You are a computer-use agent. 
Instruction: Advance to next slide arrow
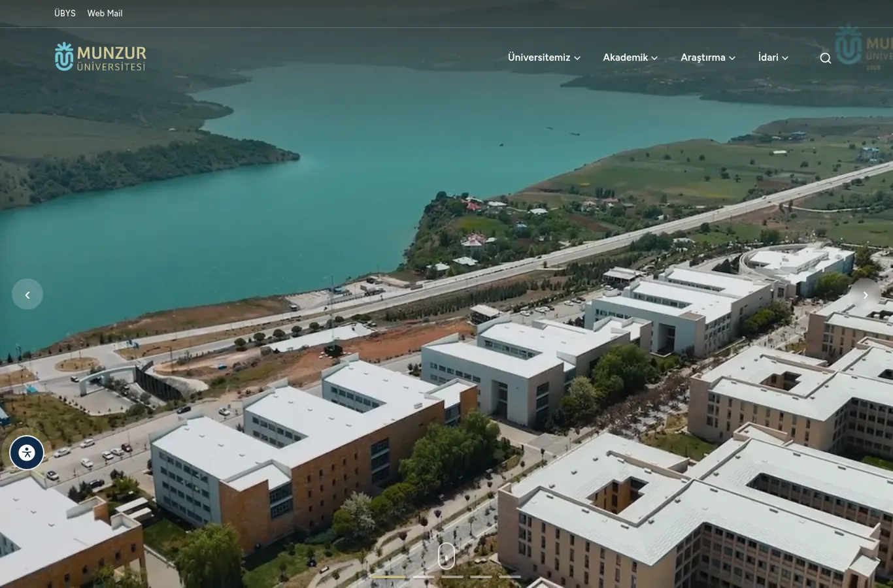(x=865, y=295)
